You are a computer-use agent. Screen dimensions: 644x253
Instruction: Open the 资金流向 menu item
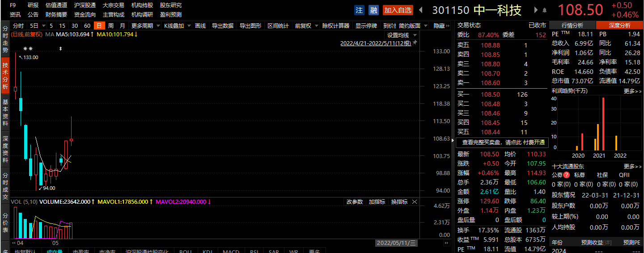point(85,14)
